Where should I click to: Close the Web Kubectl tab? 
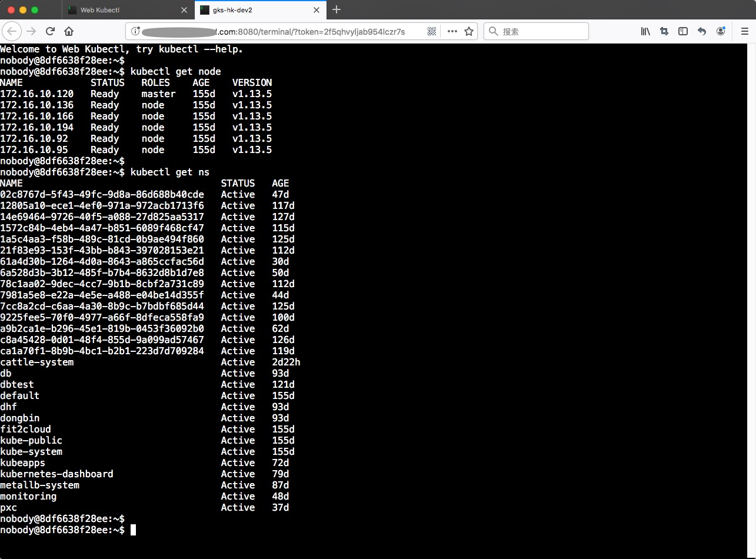coord(184,10)
